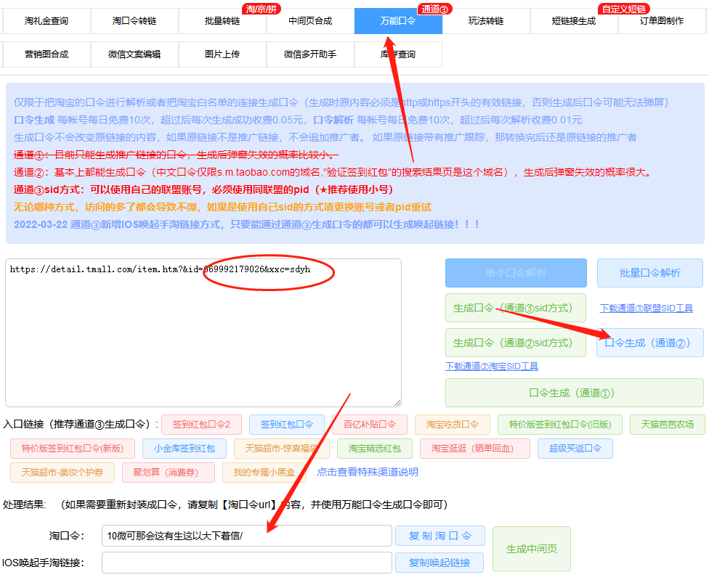Click the tmall URL text area
The width and height of the screenshot is (709, 588).
tap(203, 332)
